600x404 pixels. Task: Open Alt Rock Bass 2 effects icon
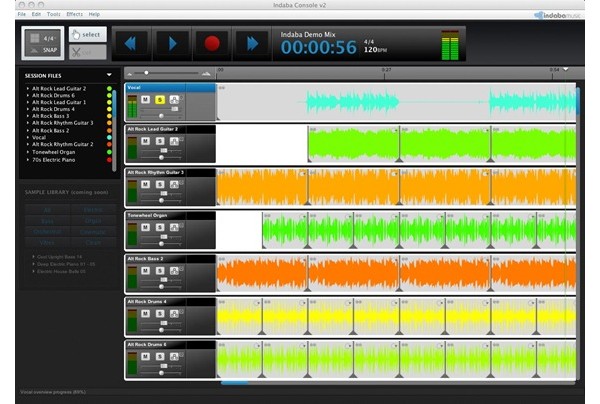tap(174, 270)
